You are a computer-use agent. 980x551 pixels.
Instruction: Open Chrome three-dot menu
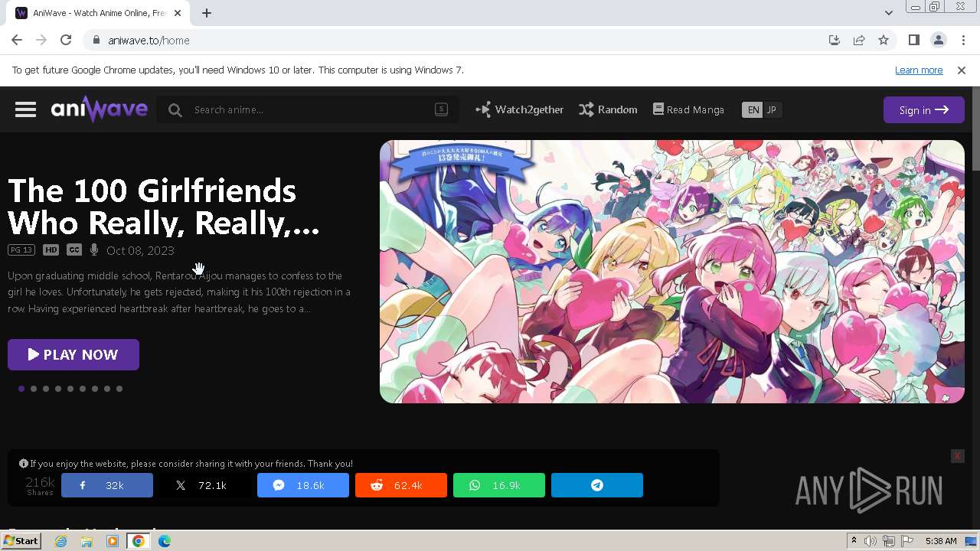pos(963,41)
